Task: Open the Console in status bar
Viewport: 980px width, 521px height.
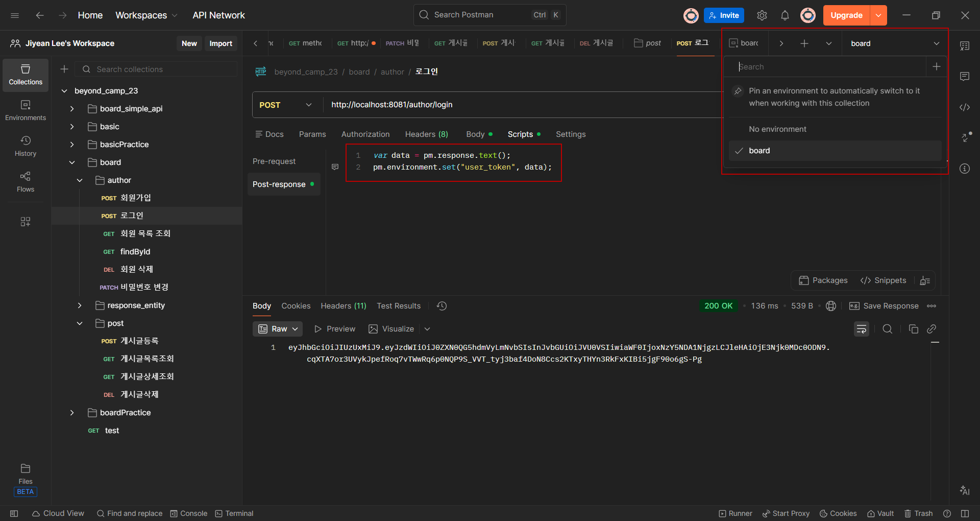Action: 189,513
